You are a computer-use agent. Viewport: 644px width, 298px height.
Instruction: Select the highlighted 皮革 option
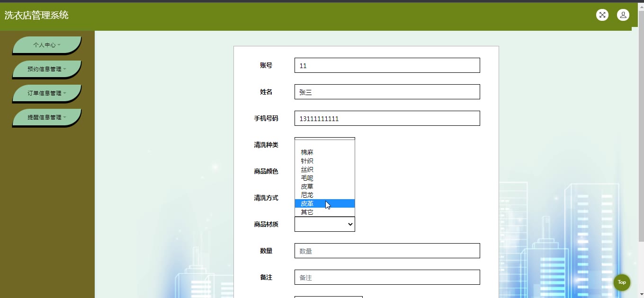click(x=325, y=203)
